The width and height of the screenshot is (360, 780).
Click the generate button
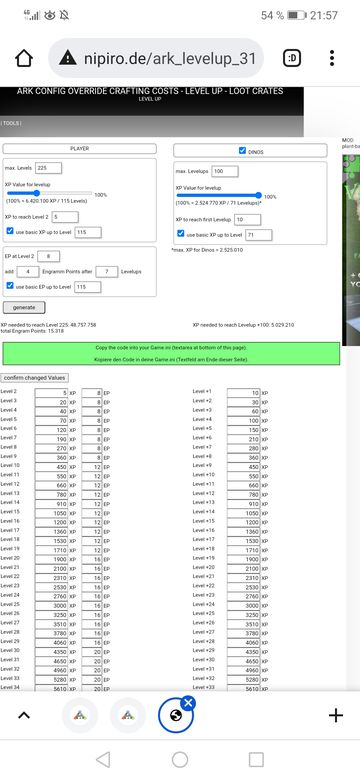coord(24,307)
